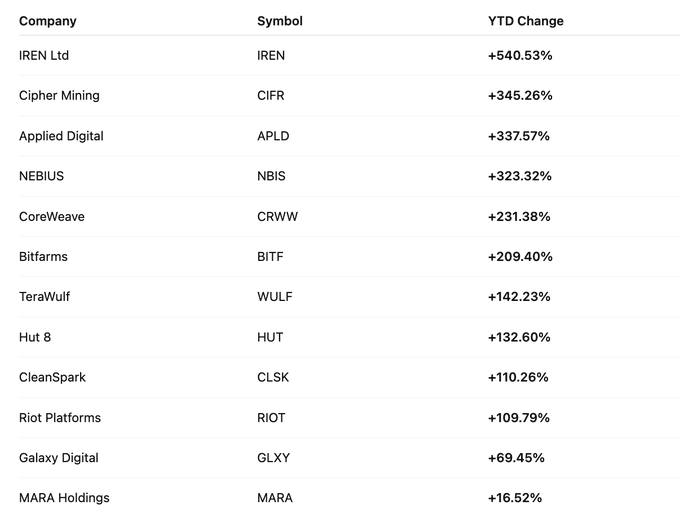The height and width of the screenshot is (523, 680).
Task: Select the Symbol column header
Action: (280, 21)
